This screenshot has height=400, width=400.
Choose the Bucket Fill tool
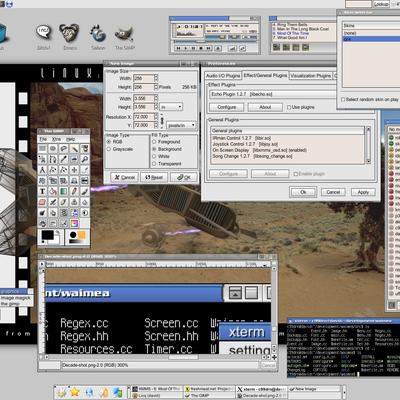[x=53, y=192]
